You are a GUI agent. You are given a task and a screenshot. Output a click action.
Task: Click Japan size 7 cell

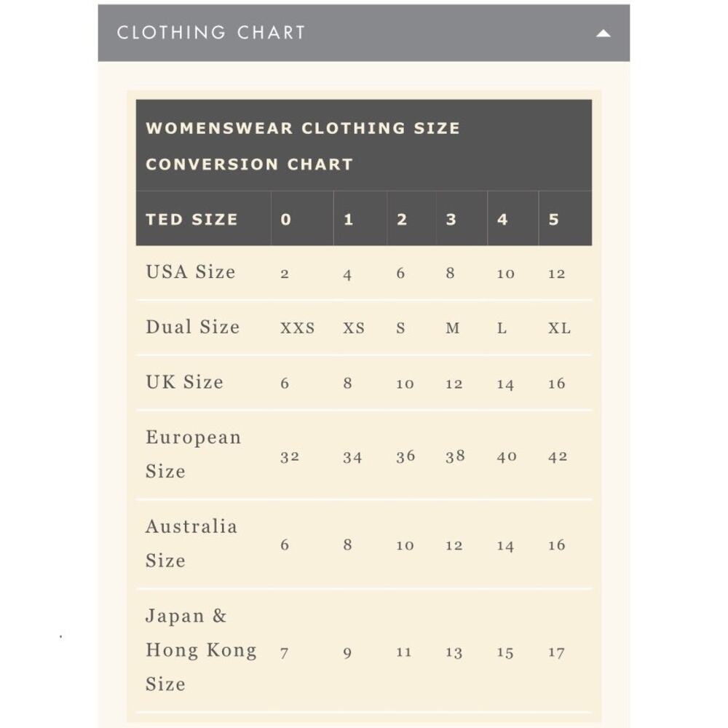[x=284, y=653]
